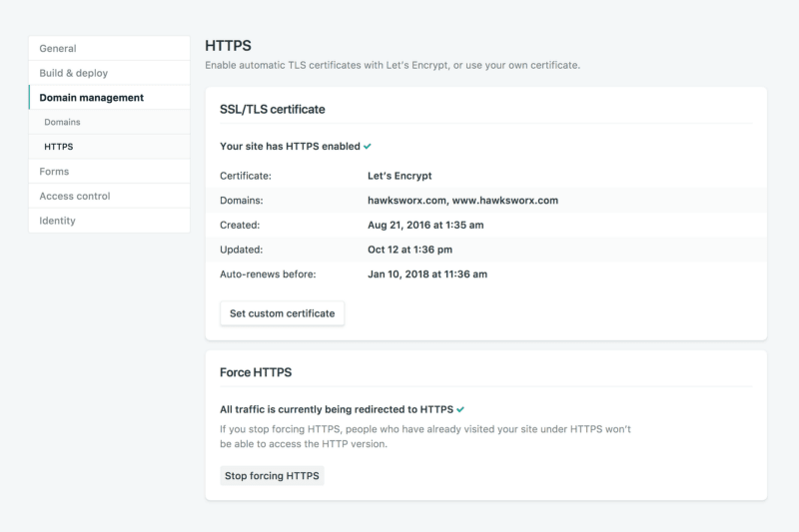Click the Let's Encrypt certificate value
Viewport: 799px width, 532px height.
pos(399,176)
